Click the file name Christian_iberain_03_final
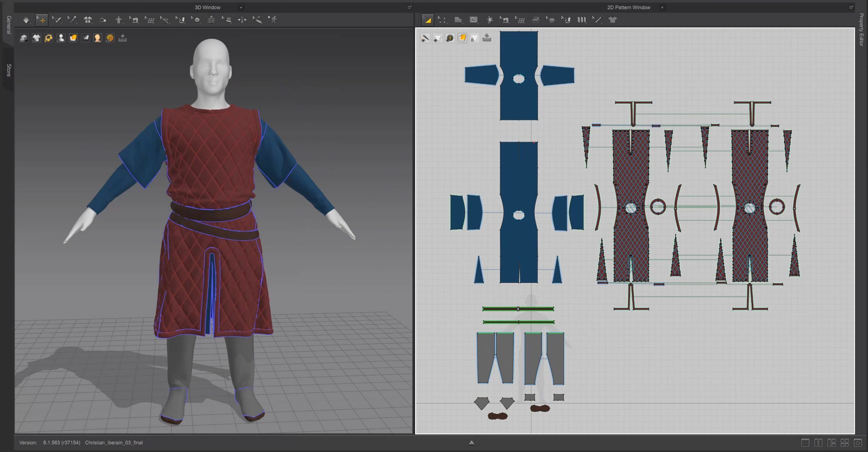 coord(114,443)
